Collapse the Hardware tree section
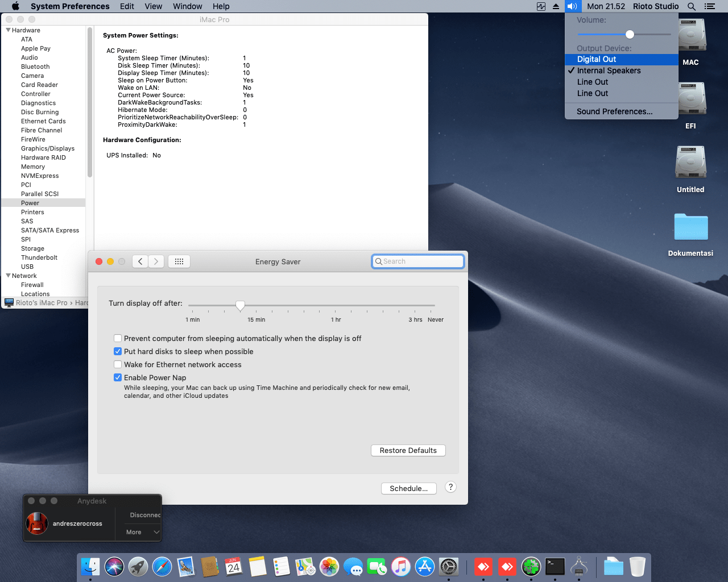 click(x=8, y=30)
